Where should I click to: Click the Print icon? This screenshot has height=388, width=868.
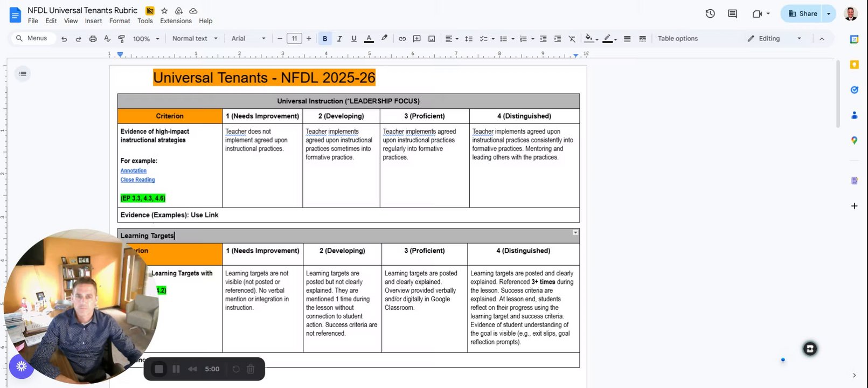tap(93, 39)
